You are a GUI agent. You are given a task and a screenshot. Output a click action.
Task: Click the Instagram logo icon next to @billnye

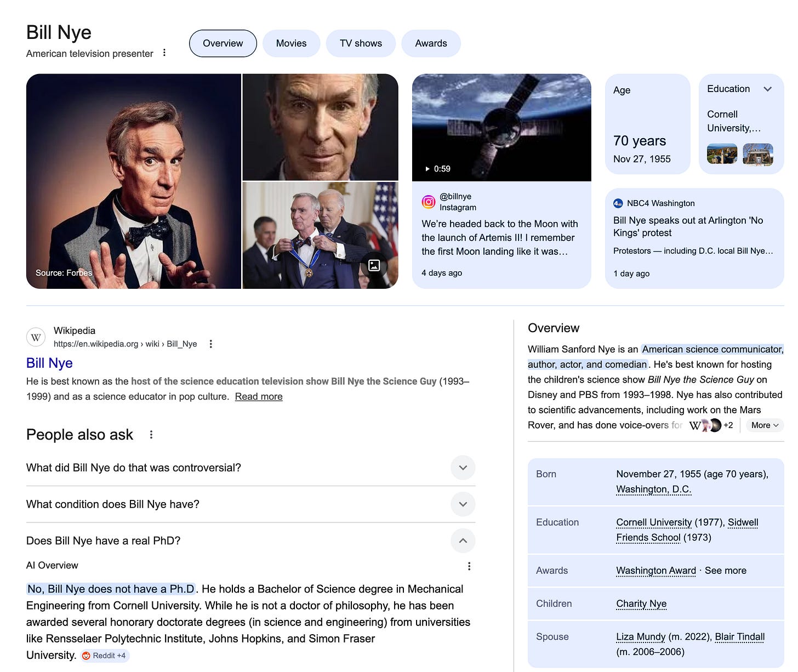pyautogui.click(x=429, y=202)
